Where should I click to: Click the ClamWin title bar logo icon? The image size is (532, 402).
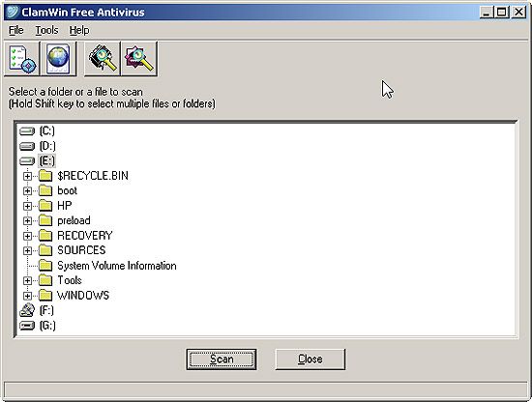(12, 12)
